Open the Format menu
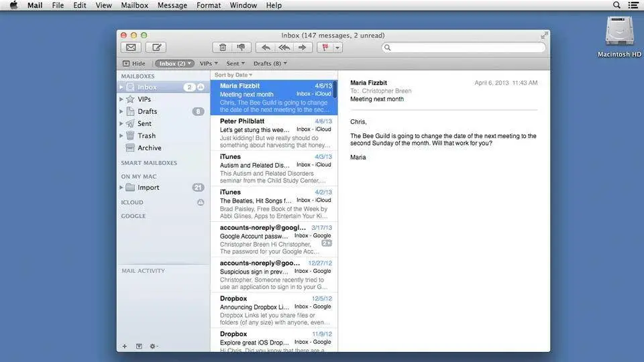This screenshot has width=644, height=362. coord(209,5)
